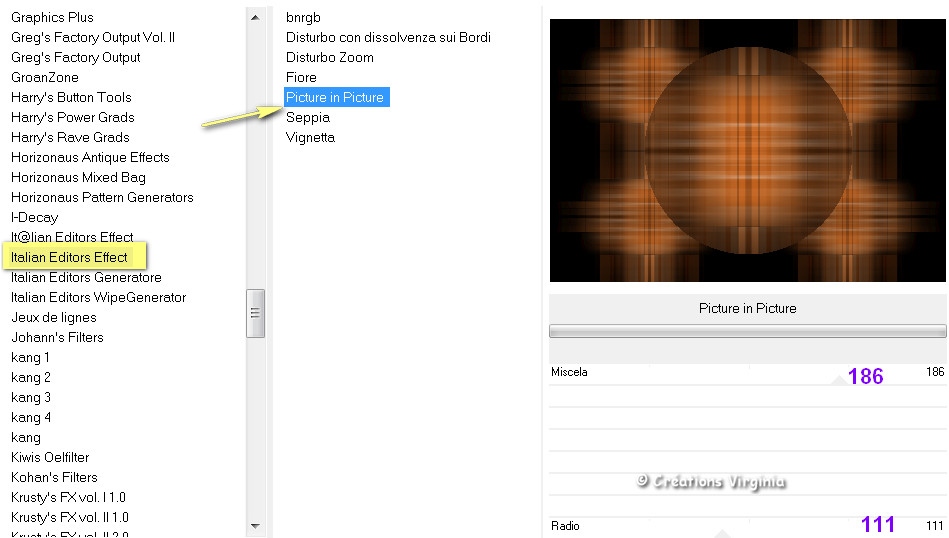This screenshot has height=538, width=949.
Task: Select the kang 3 entry
Action: tap(31, 397)
